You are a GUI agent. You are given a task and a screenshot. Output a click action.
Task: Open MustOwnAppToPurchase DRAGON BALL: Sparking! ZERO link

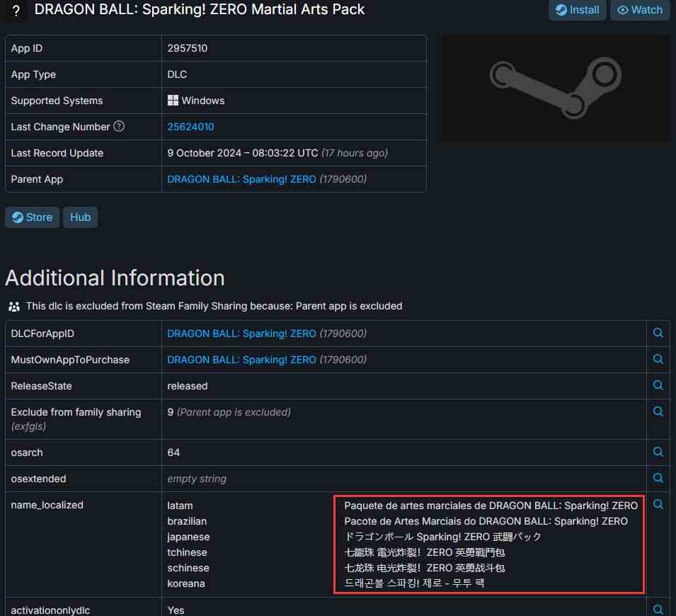[241, 360]
